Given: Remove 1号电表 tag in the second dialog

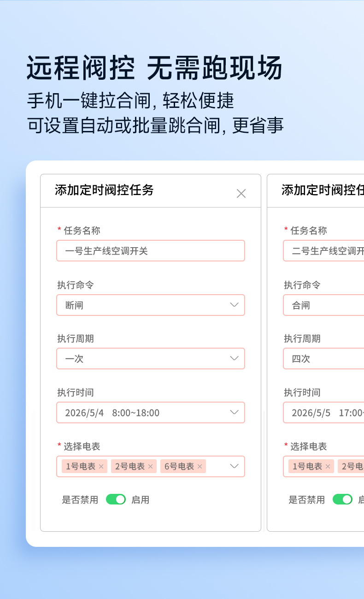Looking at the screenshot, I should (328, 467).
